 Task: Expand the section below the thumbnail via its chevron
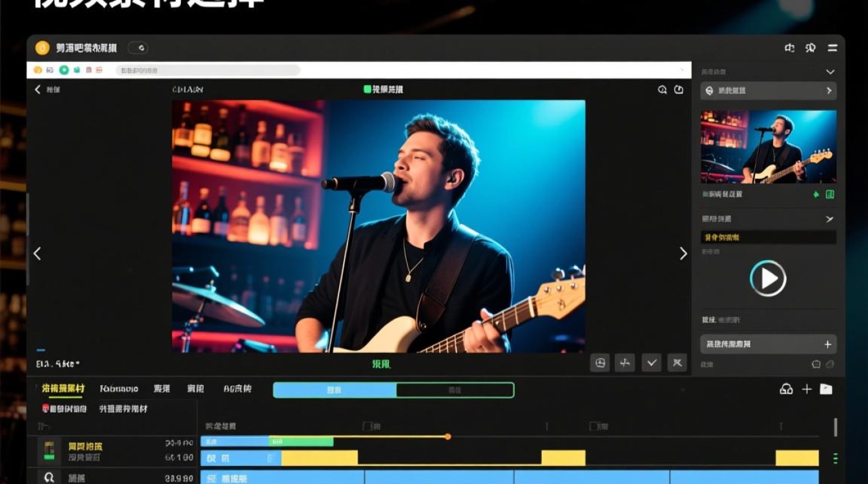(830, 219)
